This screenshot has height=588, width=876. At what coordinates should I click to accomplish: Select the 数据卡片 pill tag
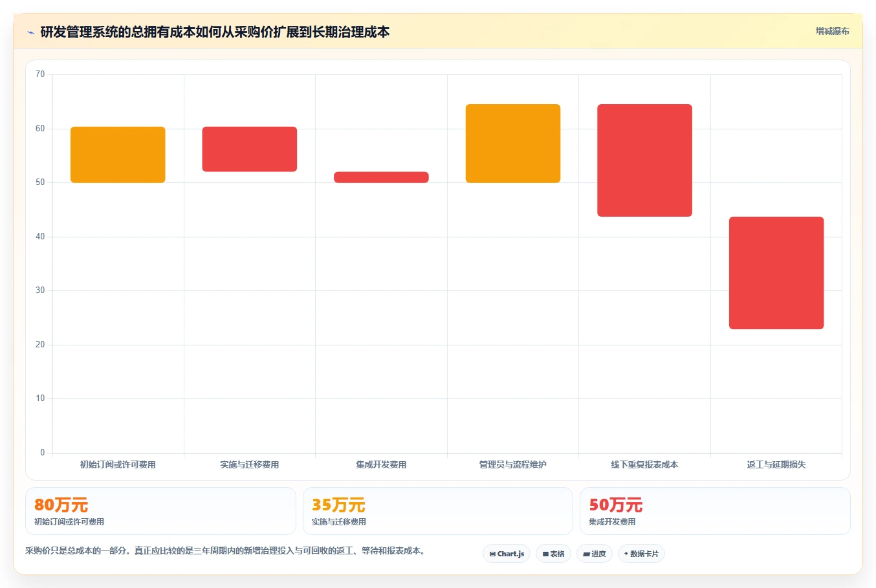(x=641, y=554)
